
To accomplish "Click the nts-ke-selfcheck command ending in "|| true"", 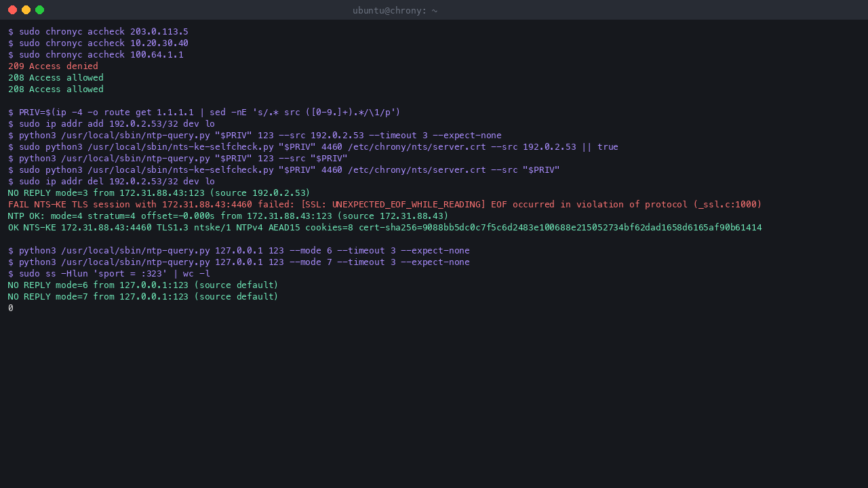I will click(x=313, y=147).
